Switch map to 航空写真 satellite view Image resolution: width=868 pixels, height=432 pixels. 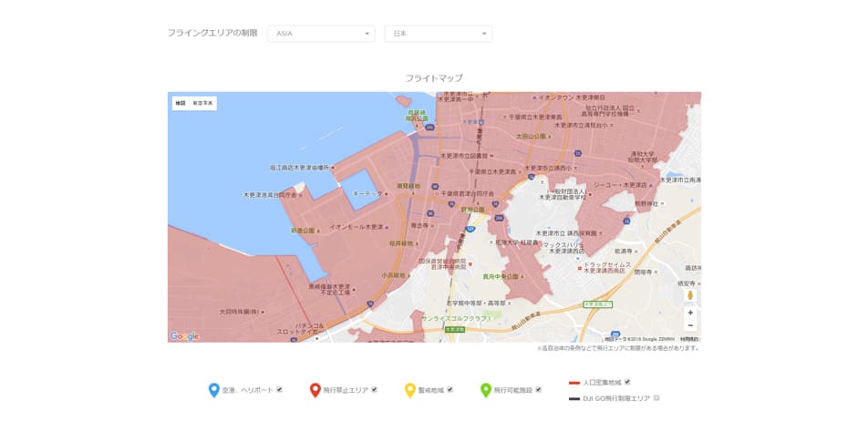(x=202, y=103)
